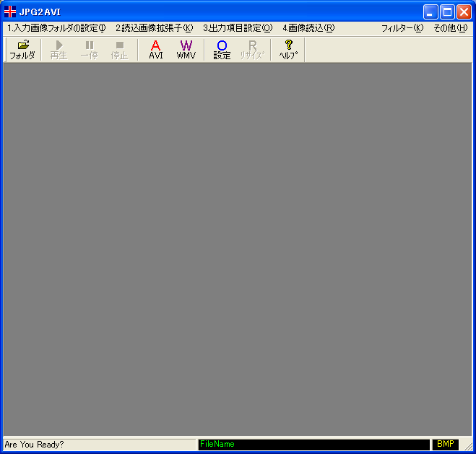Minimize the JPG2AVI window
Image resolution: width=476 pixels, height=454 pixels.
[430, 12]
